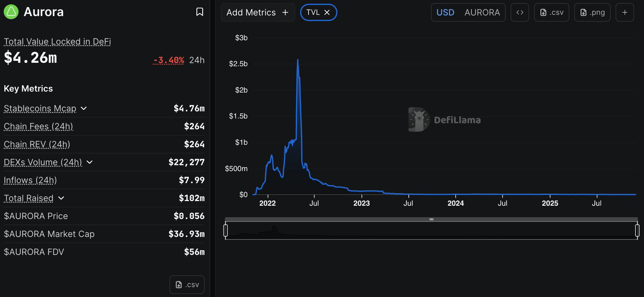Switch chart denomination to USD
The height and width of the screenshot is (297, 644).
point(445,13)
